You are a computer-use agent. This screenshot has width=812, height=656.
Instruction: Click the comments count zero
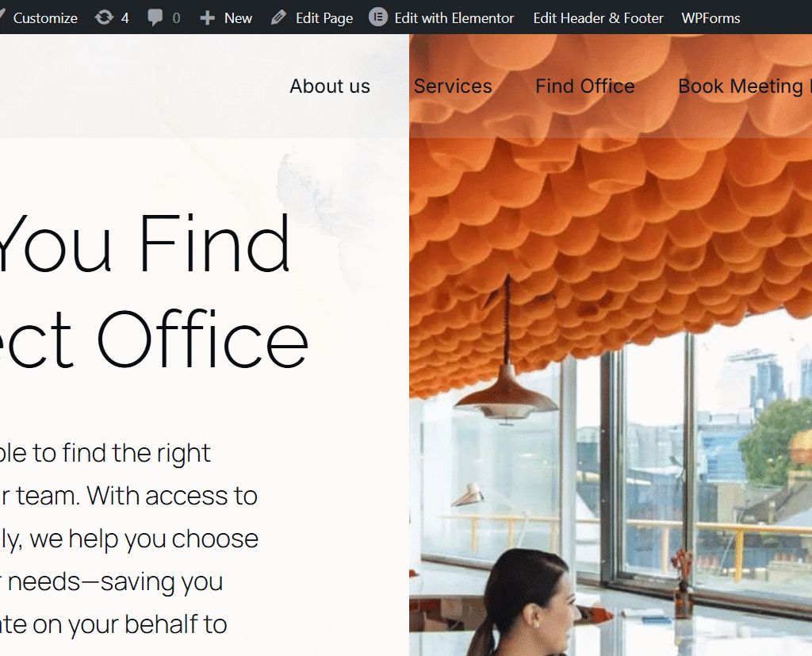point(176,18)
